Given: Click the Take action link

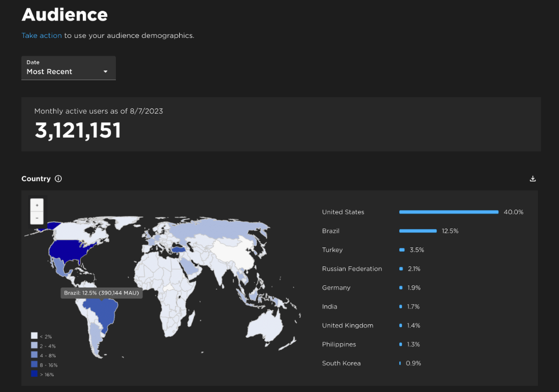Looking at the screenshot, I should click(x=42, y=35).
